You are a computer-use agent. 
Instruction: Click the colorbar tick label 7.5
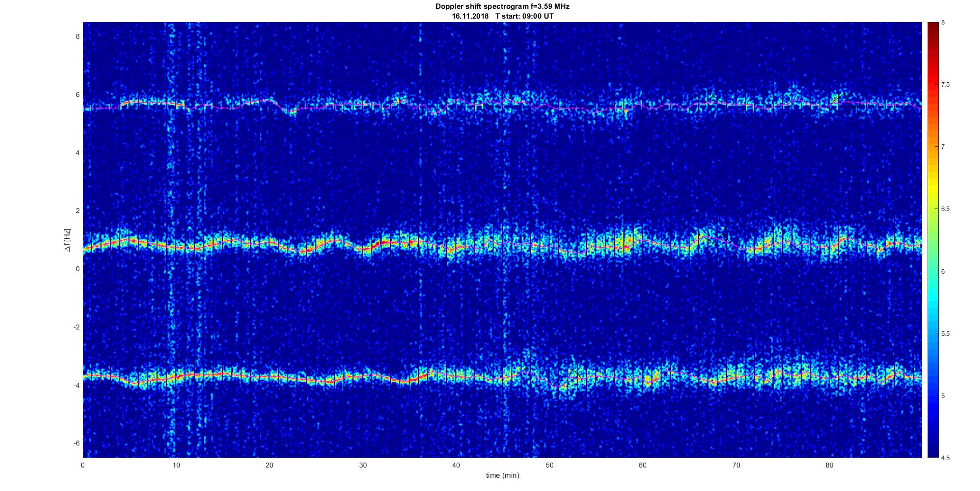click(x=945, y=85)
